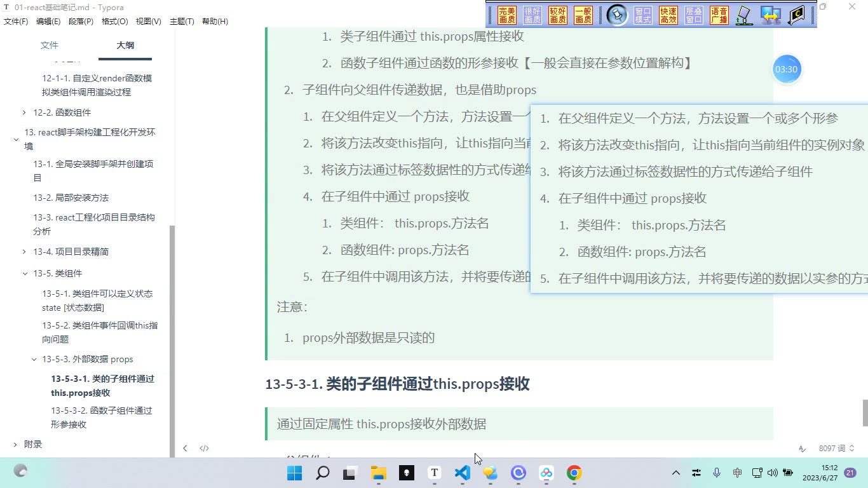Go to 13-5-1. 类组件可以定义状态 entry
Image resolution: width=868 pixels, height=488 pixels.
(97, 301)
